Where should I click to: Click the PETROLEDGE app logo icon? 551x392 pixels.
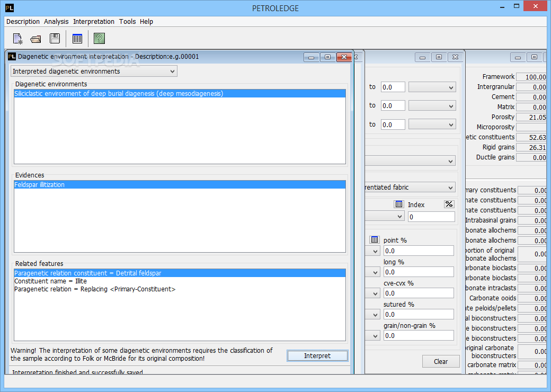(10, 8)
